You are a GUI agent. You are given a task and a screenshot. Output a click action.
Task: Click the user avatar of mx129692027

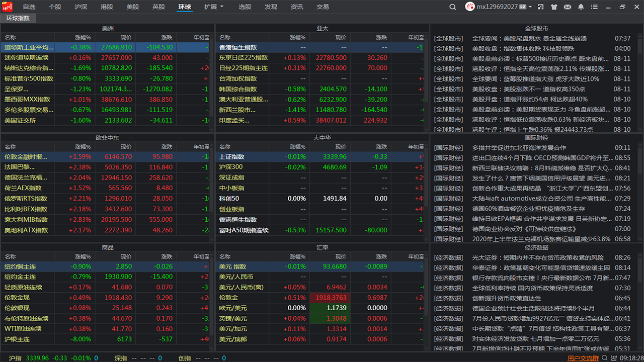[x=471, y=7]
